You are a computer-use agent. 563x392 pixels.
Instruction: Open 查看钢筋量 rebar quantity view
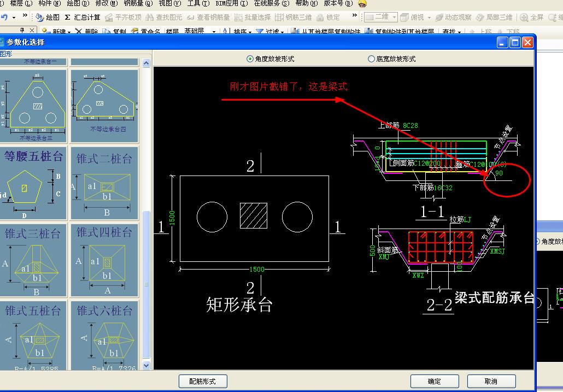pos(209,17)
